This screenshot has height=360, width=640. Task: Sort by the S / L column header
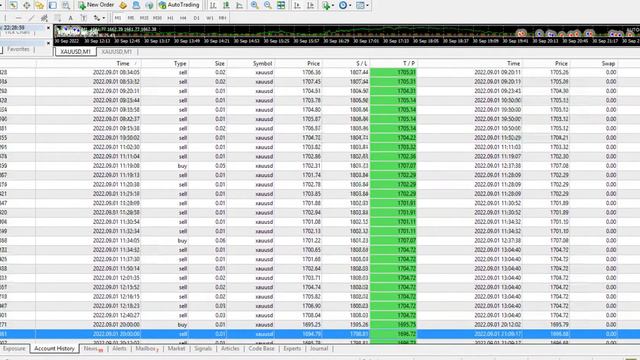tap(362, 64)
